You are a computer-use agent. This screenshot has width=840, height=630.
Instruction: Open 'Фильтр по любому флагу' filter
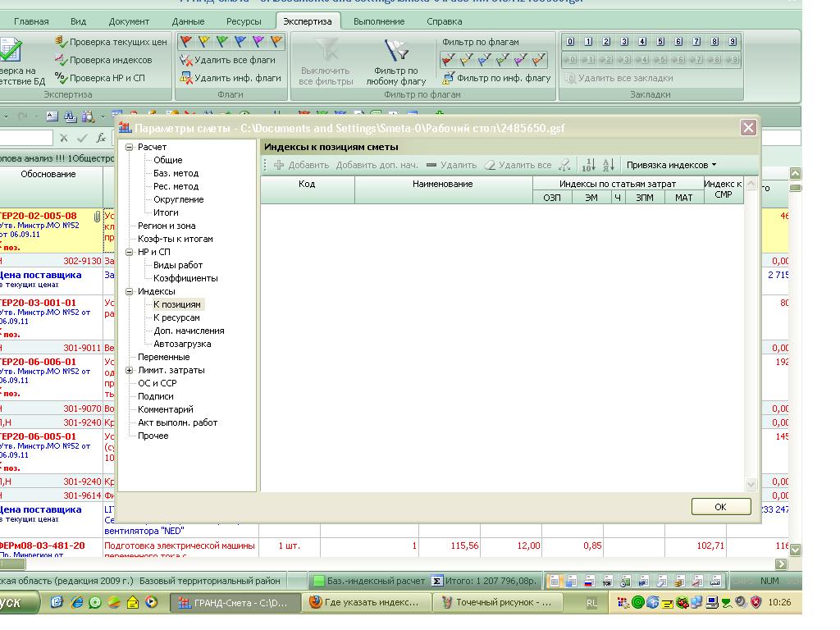point(396,62)
